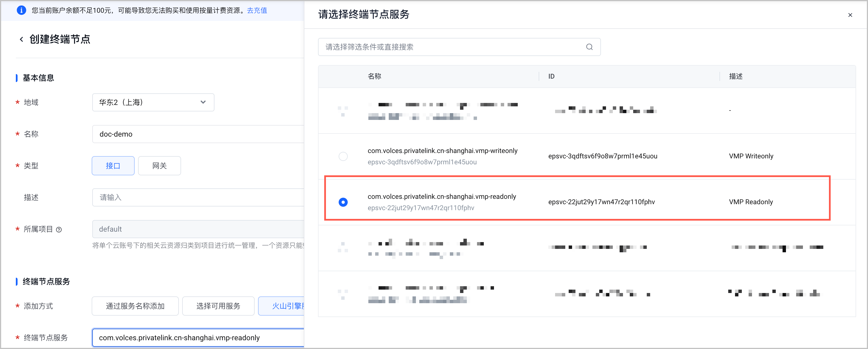Viewport: 868px width, 349px height.
Task: Click the 去充值 link
Action: tap(257, 10)
